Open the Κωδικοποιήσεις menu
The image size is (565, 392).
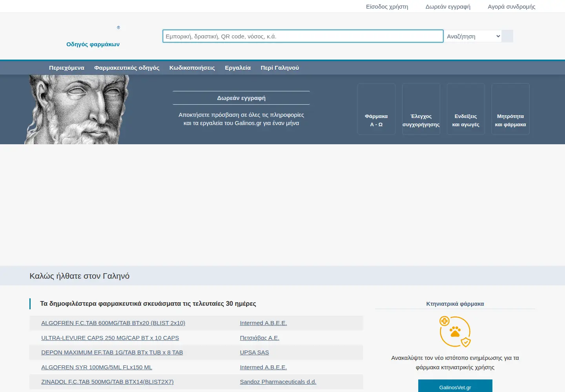[192, 68]
